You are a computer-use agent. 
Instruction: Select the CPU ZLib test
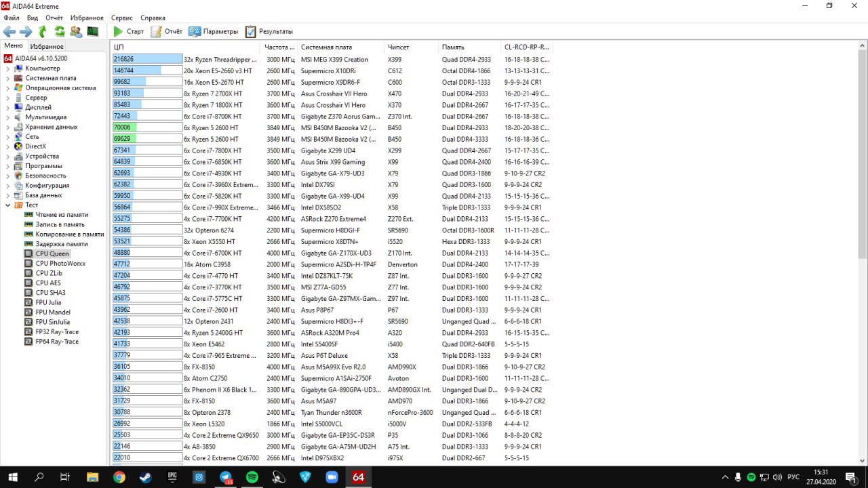tap(49, 273)
